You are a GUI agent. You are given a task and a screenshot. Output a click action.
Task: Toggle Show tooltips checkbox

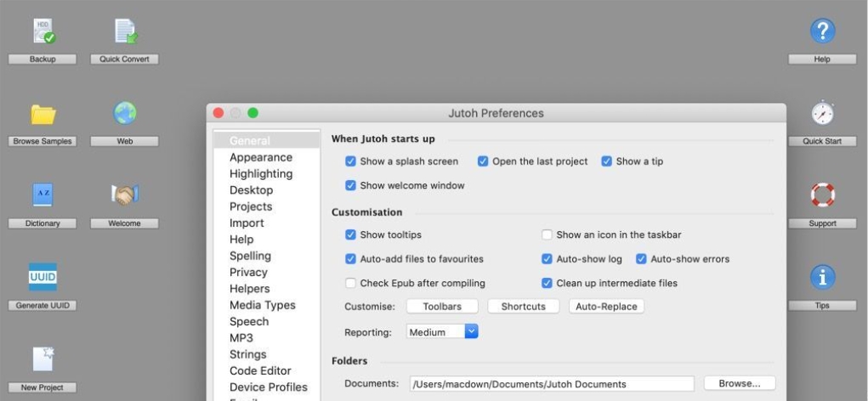pos(350,234)
